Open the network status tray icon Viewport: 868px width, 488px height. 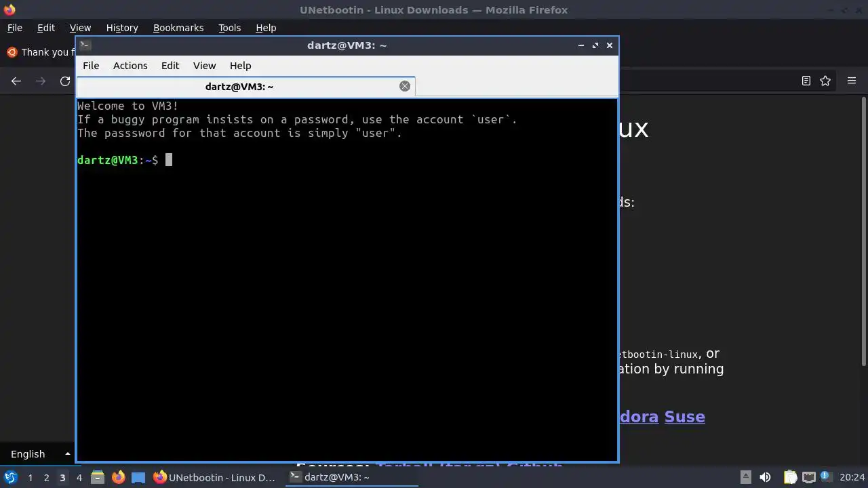(808, 477)
